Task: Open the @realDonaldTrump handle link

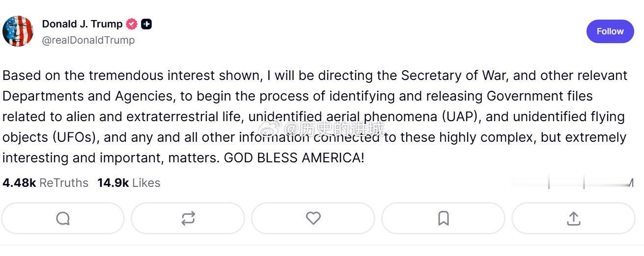Action: 88,40
